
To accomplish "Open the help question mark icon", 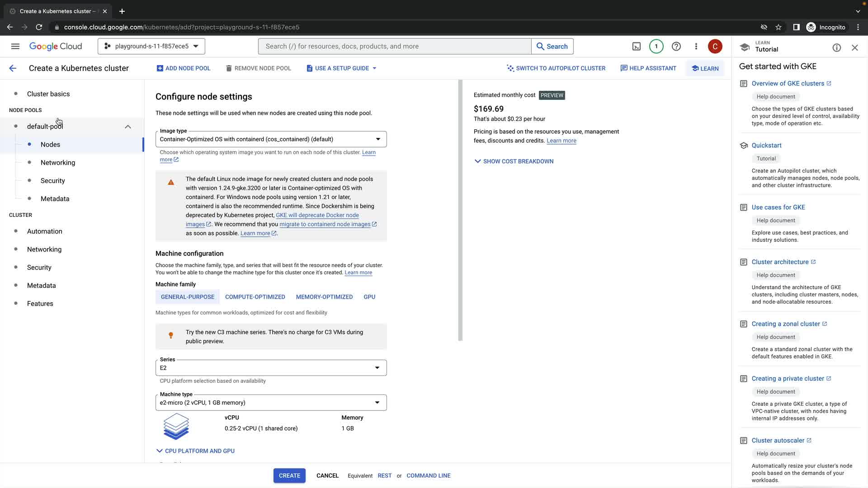I will coord(676,46).
